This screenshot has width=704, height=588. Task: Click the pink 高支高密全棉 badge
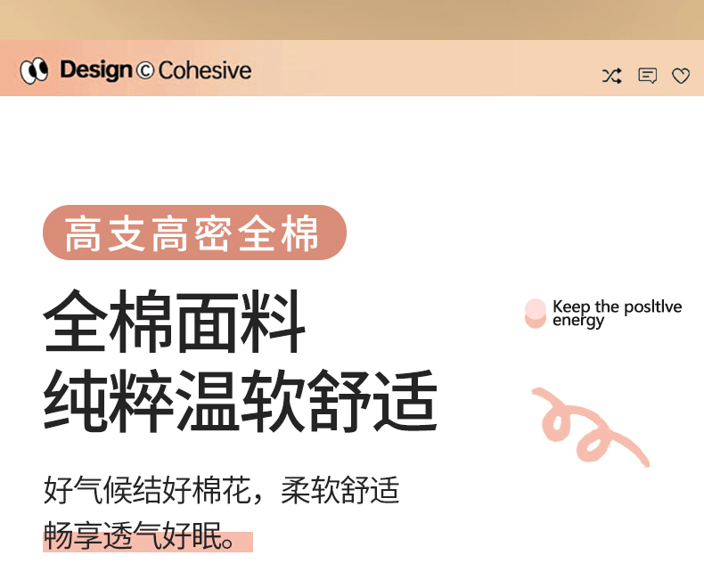[x=193, y=233]
